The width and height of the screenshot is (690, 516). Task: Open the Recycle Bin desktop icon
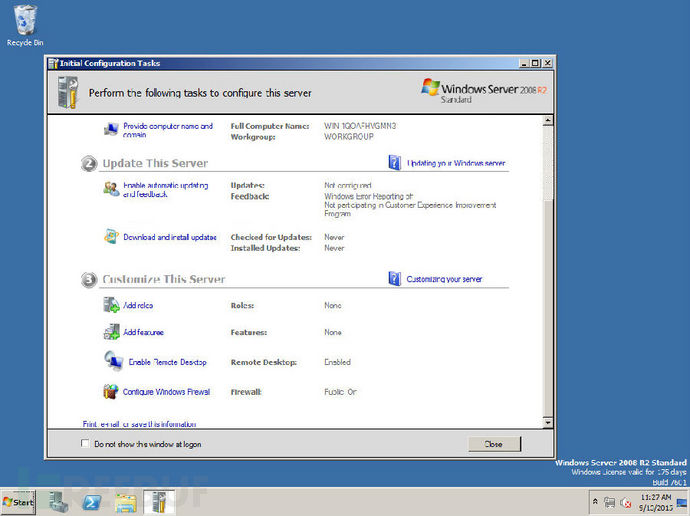pos(25,25)
